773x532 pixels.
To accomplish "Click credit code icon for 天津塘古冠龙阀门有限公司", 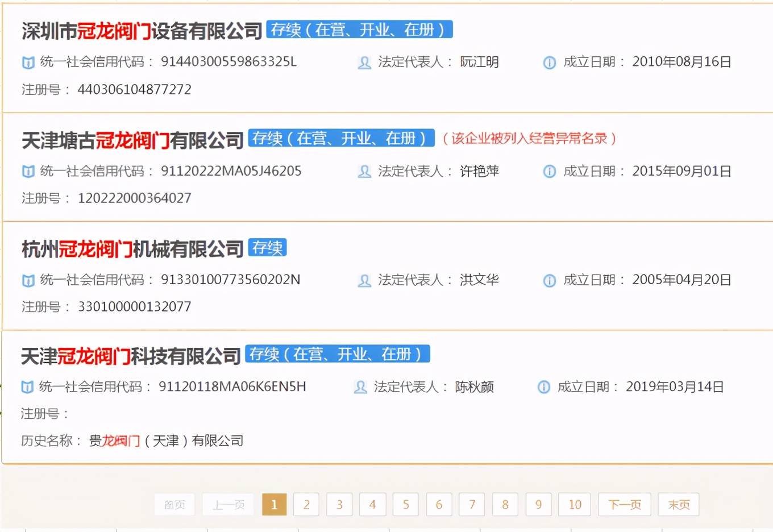I will (x=28, y=172).
